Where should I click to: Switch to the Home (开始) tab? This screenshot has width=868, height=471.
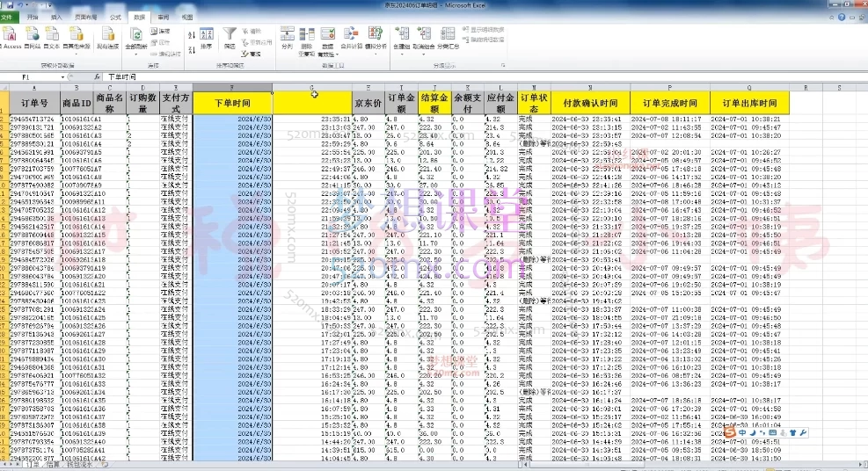click(33, 18)
